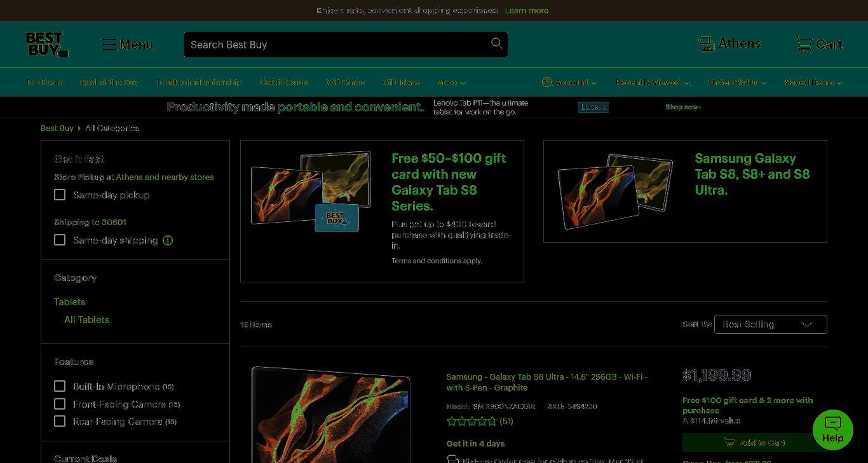This screenshot has width=868, height=463.
Task: Select the Tablets category link
Action: [x=69, y=302]
